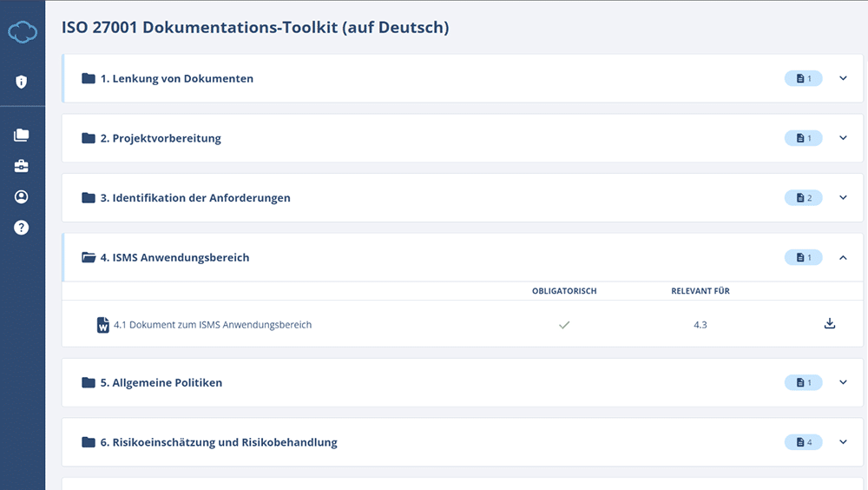Click 6. Risikoeinschätzung und Risikobehandlung heading
Screen dimensions: 868x490
coord(224,442)
